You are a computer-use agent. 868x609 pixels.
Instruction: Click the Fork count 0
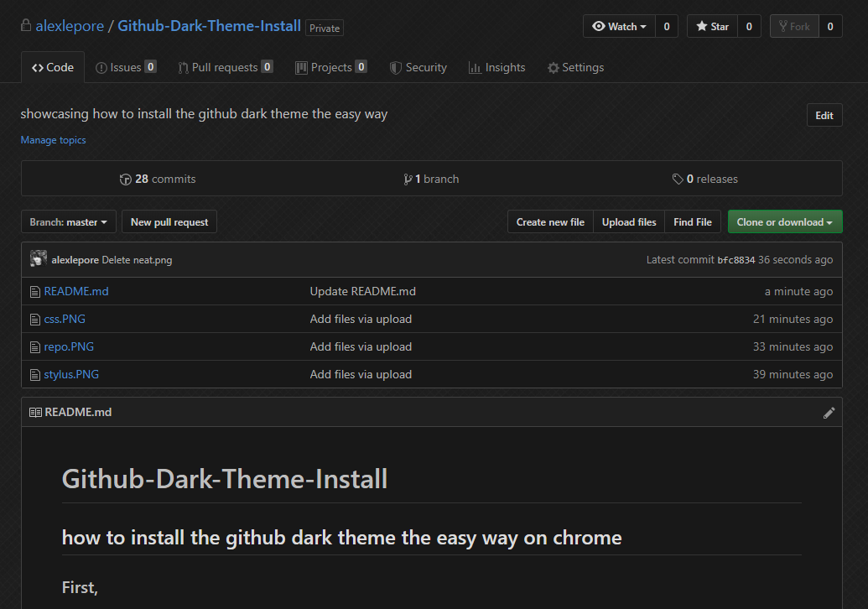[x=830, y=26]
